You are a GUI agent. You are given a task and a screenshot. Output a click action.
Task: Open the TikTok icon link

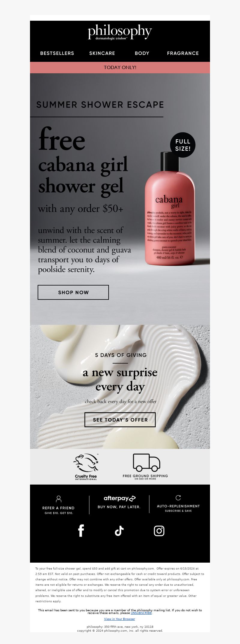pyautogui.click(x=119, y=531)
